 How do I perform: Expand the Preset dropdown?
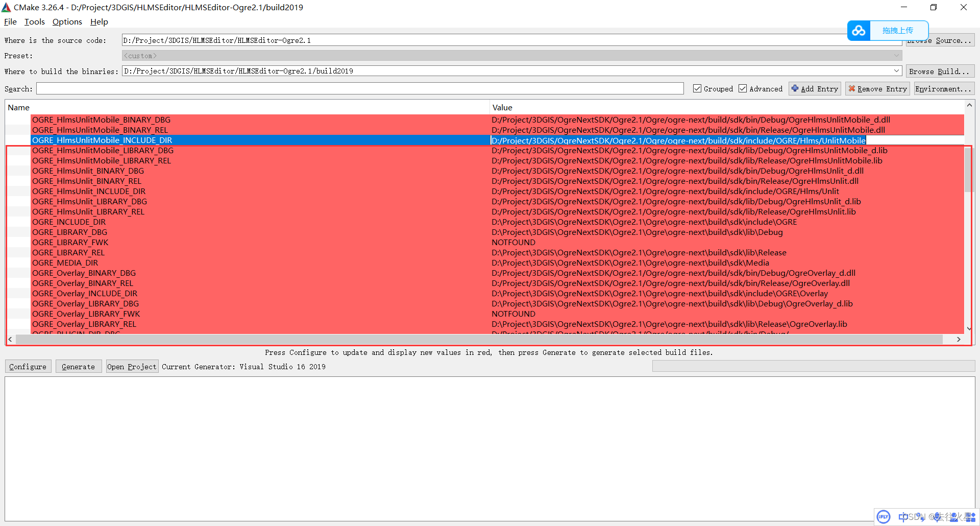896,56
